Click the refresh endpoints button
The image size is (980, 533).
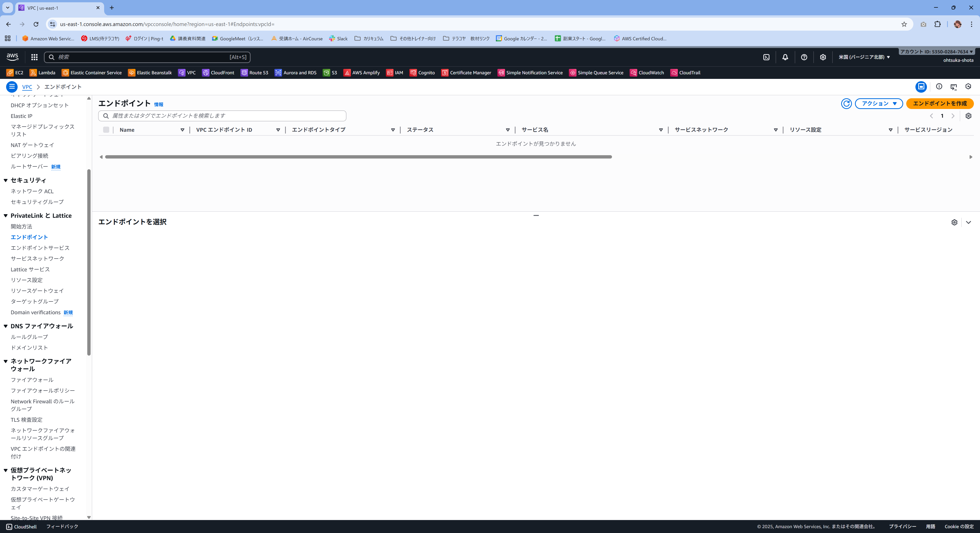click(846, 103)
